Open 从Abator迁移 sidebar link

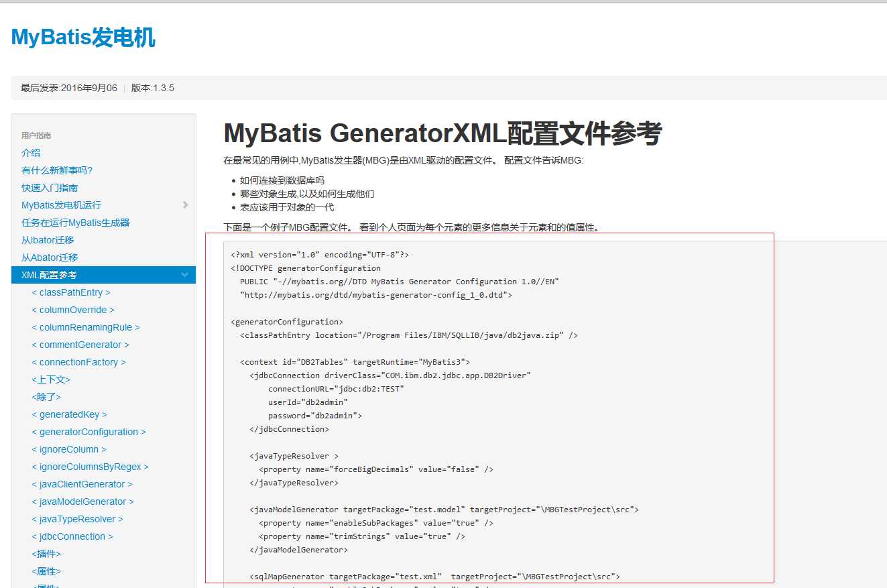pyautogui.click(x=50, y=257)
